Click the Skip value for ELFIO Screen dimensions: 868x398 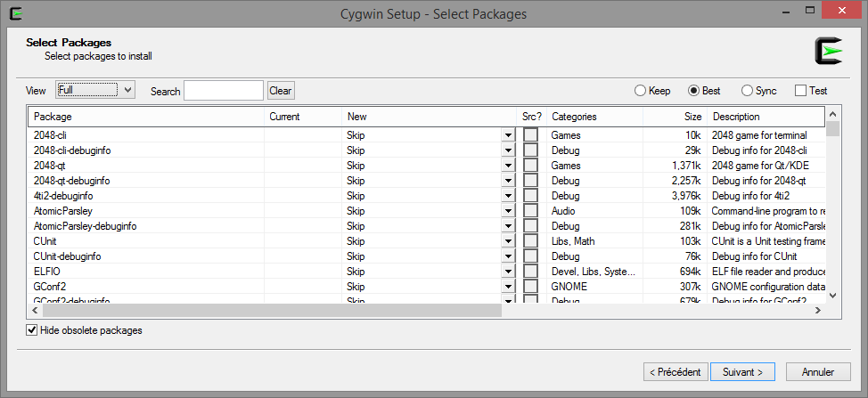[x=356, y=272]
